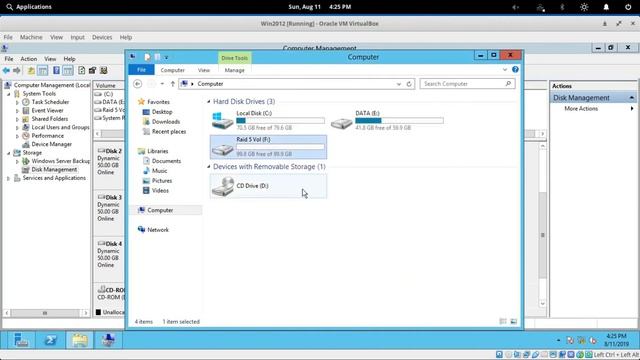640x360 pixels.
Task: Select the Raid 5 Vol (F:) drive
Action: coord(268,147)
